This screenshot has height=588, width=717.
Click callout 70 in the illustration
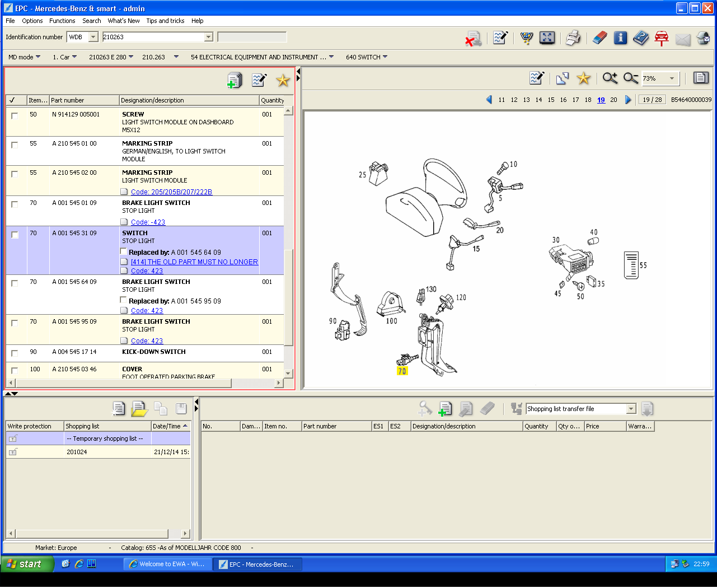click(402, 371)
